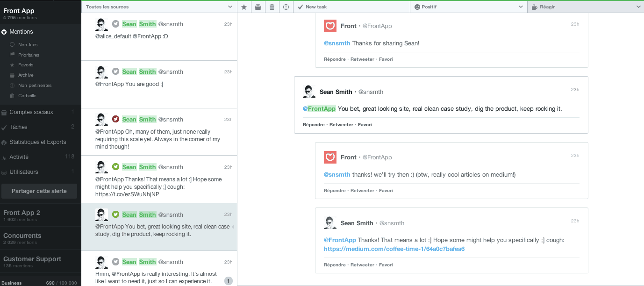Open mention '@FrontApp You are good ;]'

click(x=159, y=85)
